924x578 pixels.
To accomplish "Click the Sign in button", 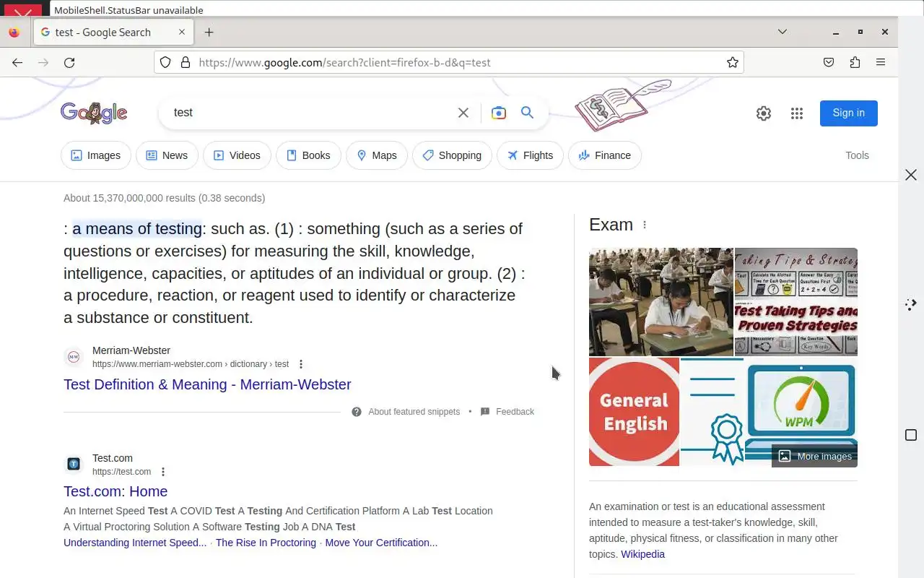I will 849,113.
